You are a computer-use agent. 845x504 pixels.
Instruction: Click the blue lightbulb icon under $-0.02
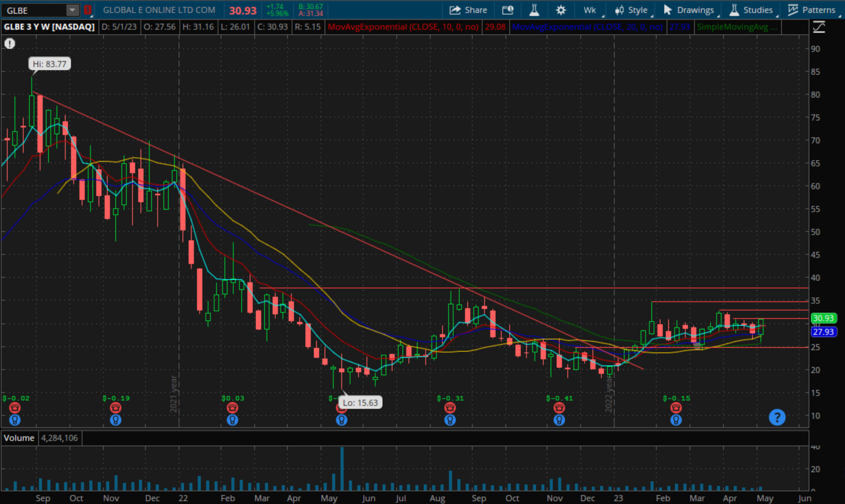coord(15,420)
